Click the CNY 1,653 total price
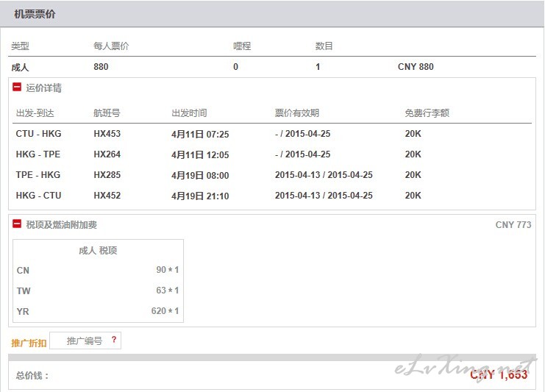Screen dimensions: 545x392 tap(499, 375)
